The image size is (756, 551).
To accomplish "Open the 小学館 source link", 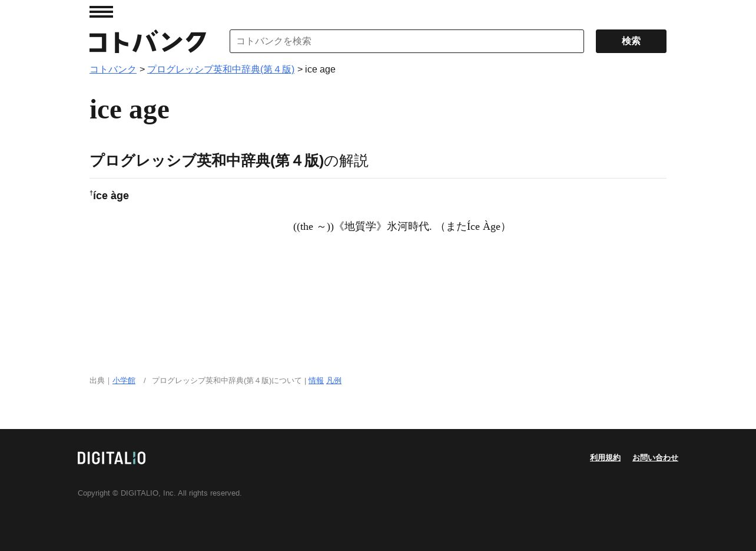I will click(124, 381).
